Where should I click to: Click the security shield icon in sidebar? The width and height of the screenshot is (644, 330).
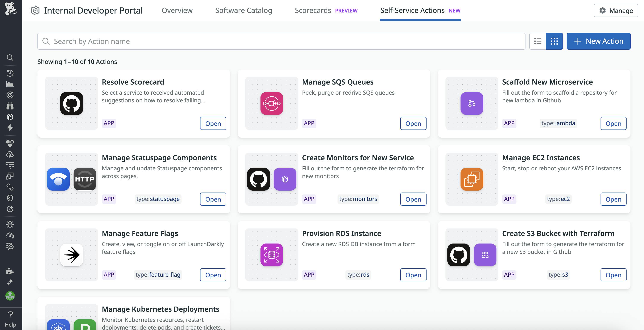coord(10,198)
